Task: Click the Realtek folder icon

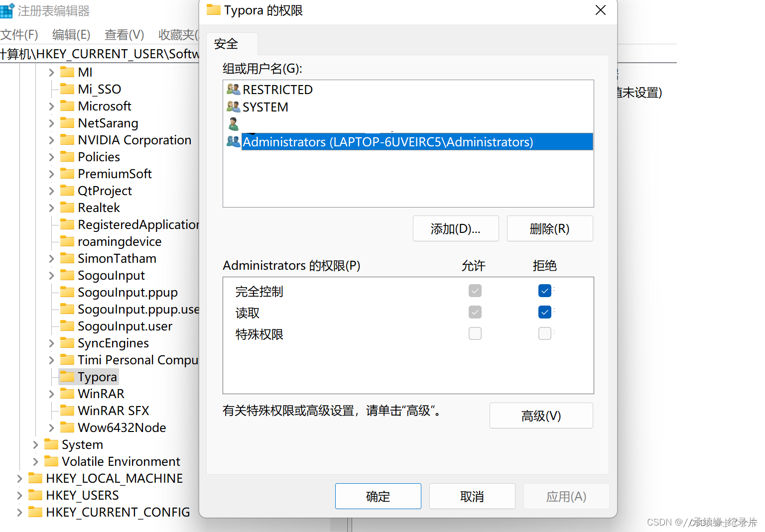Action: pos(67,208)
